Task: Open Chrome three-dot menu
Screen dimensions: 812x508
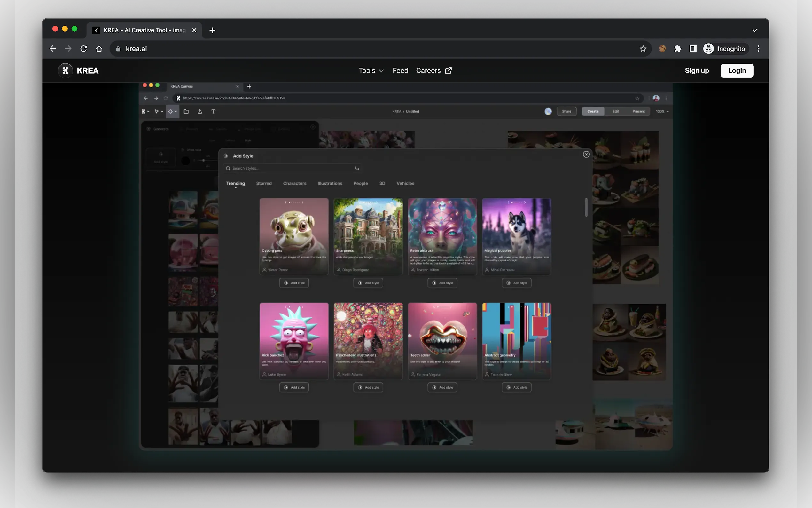Action: tap(758, 49)
